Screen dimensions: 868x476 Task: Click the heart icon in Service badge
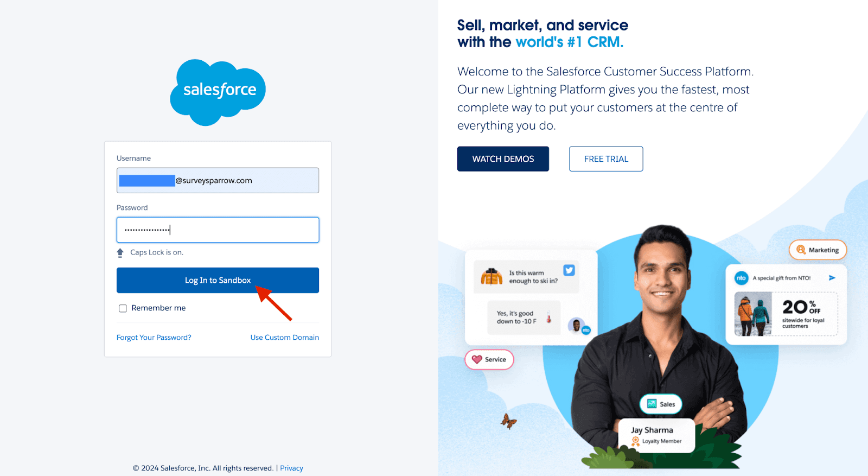[477, 359]
